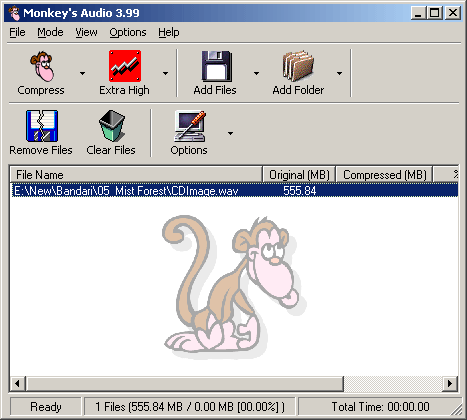Close the Monkey's Audio window
This screenshot has height=420, width=467.
point(453,13)
